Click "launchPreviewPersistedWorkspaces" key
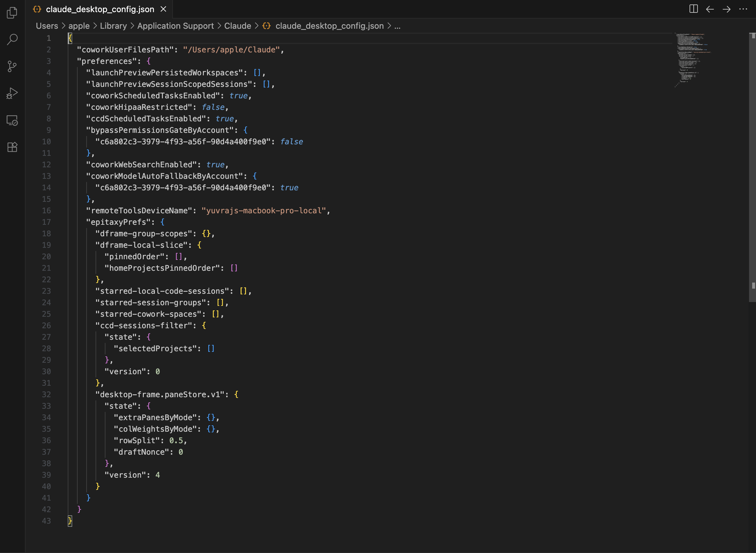This screenshot has width=756, height=553. pyautogui.click(x=165, y=73)
